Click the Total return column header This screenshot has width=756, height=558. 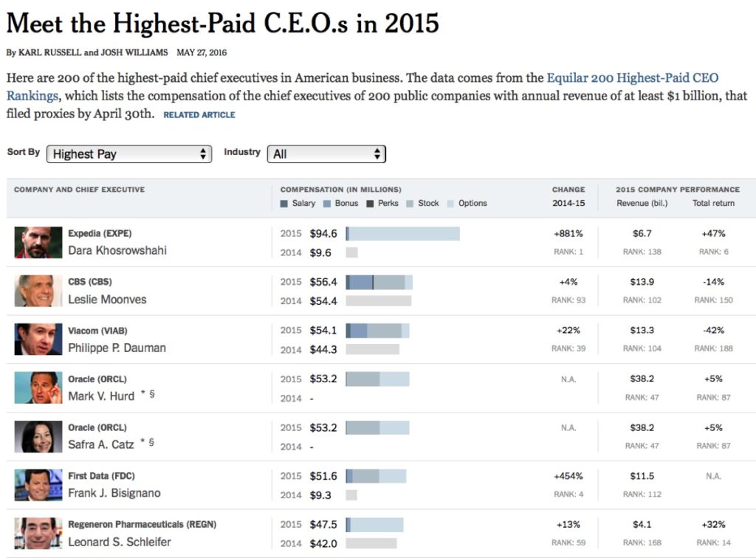click(x=712, y=203)
